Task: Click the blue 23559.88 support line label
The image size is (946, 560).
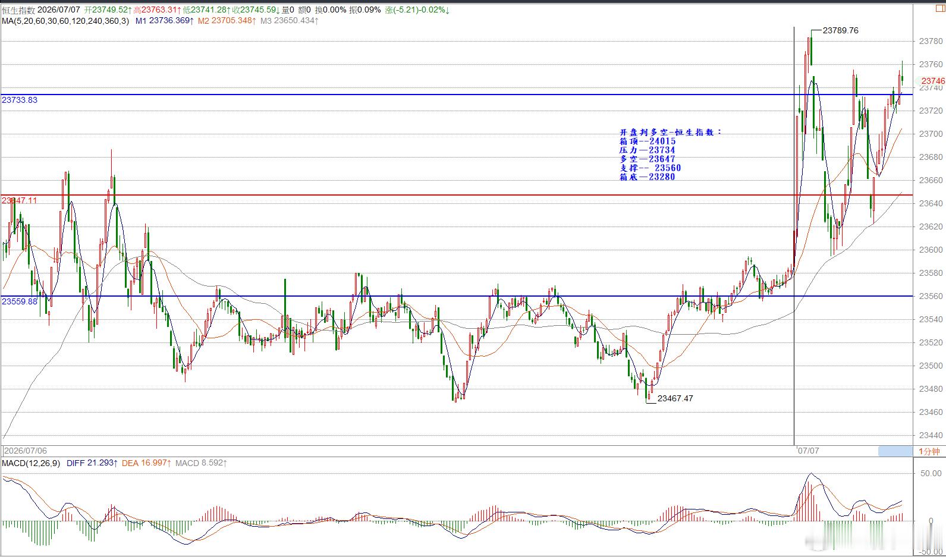Action: (x=20, y=301)
